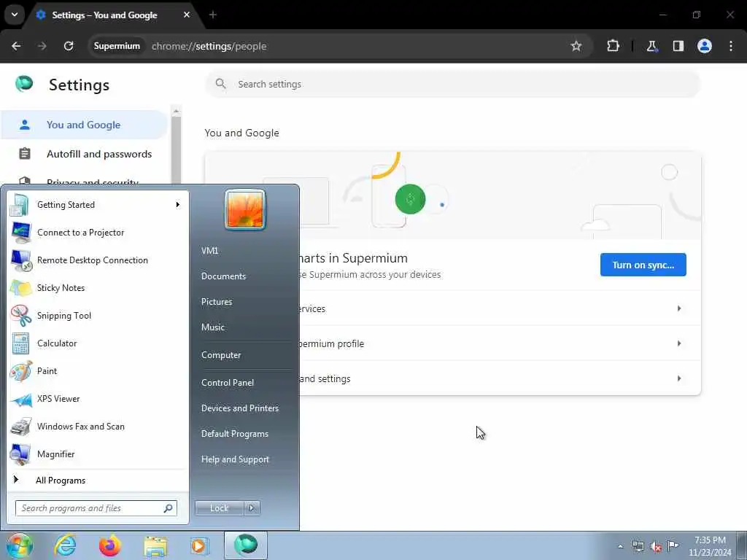Open Windows Media Player from taskbar
Screen dimensions: 747x560
click(199, 545)
